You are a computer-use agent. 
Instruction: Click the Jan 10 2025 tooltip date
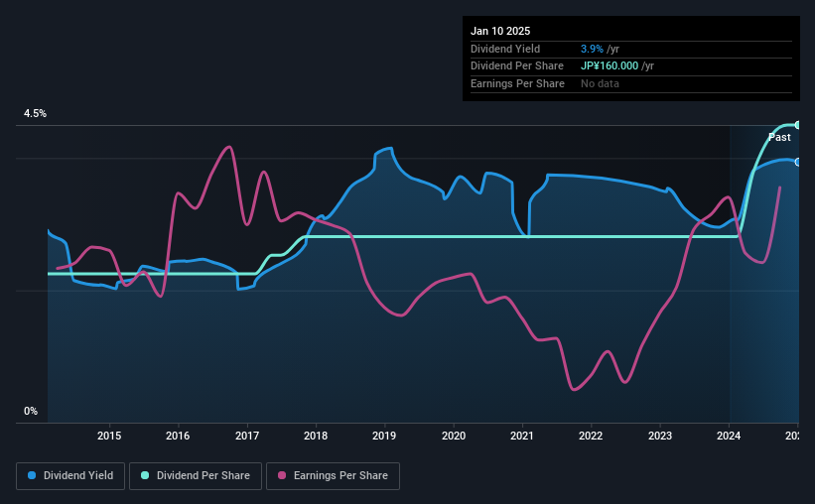[x=500, y=31]
